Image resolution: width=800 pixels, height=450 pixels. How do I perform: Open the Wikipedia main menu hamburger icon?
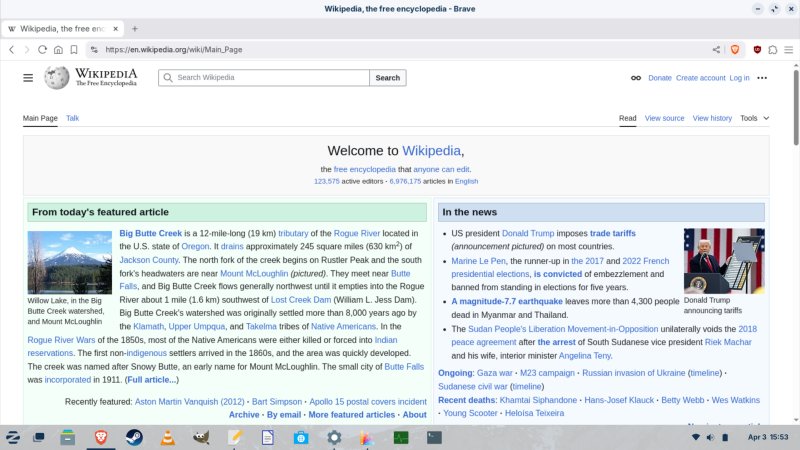pyautogui.click(x=28, y=78)
